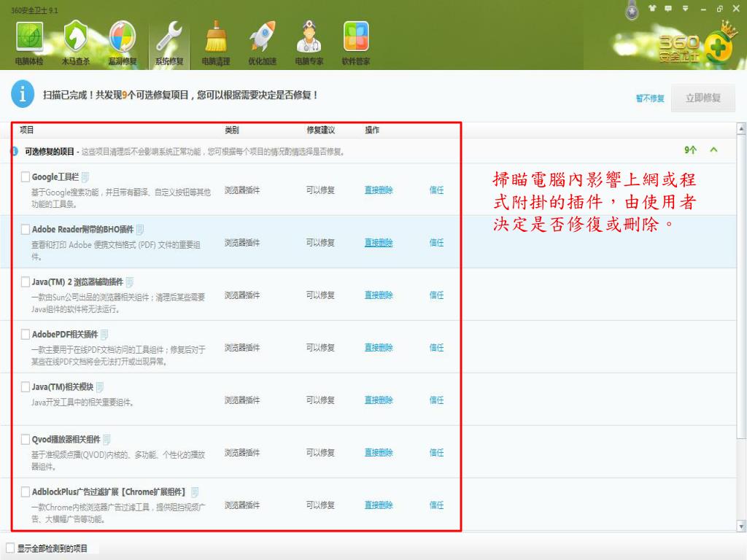Image resolution: width=747 pixels, height=560 pixels.
Task: Select the 系统修复 wrench icon
Action: click(169, 43)
